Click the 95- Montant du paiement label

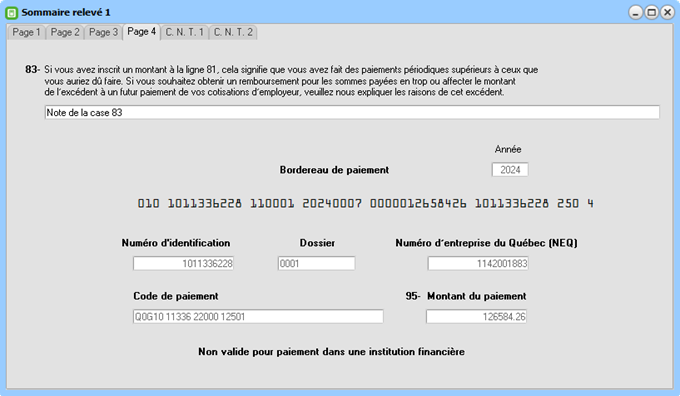pyautogui.click(x=466, y=296)
